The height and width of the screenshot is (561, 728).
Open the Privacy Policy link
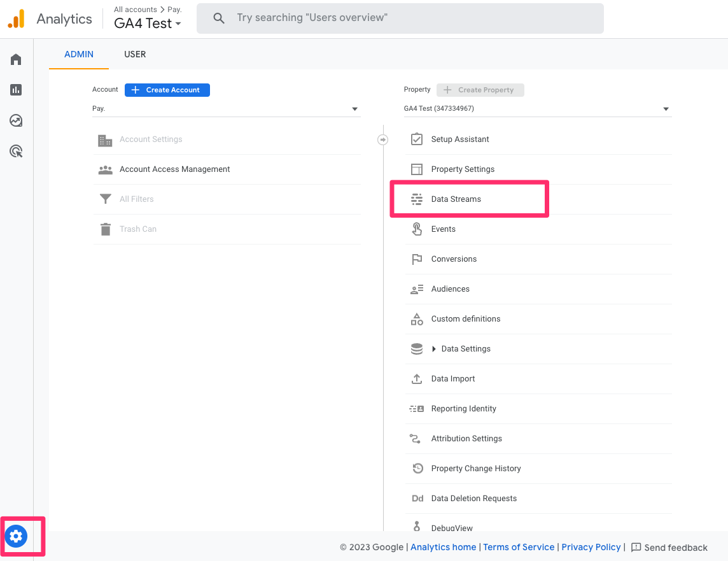591,548
